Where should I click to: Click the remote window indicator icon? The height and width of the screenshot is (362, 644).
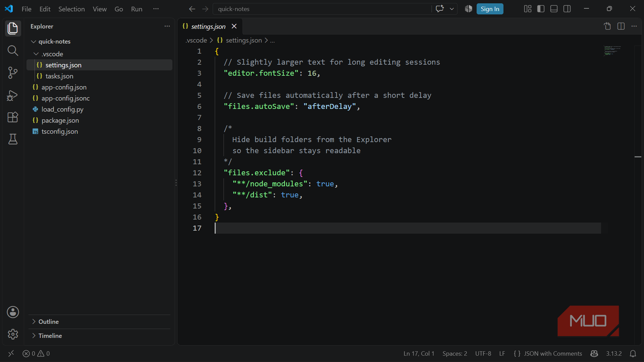11,353
